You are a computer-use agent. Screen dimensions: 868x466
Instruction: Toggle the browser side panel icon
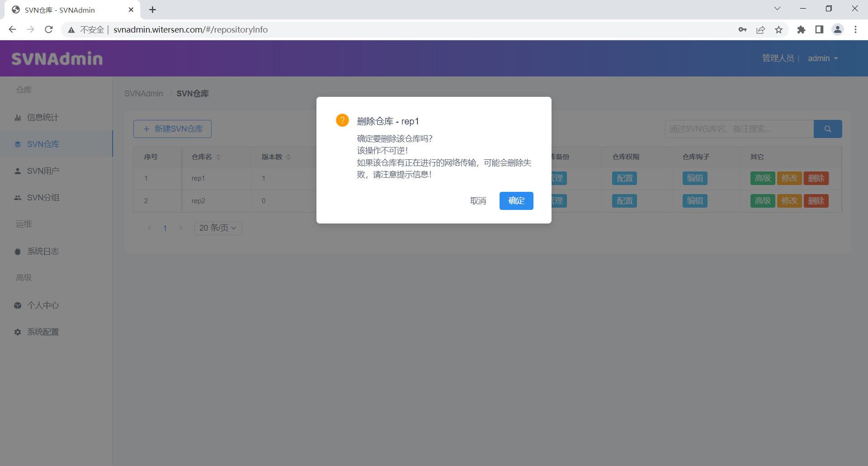[819, 29]
